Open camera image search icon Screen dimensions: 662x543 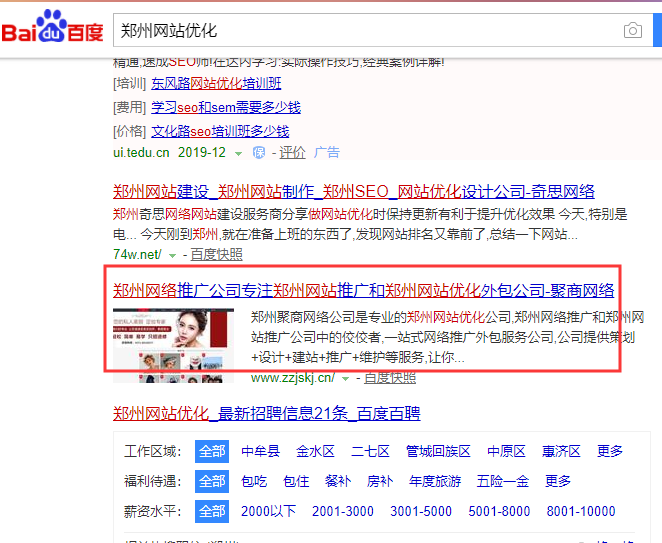pyautogui.click(x=632, y=30)
